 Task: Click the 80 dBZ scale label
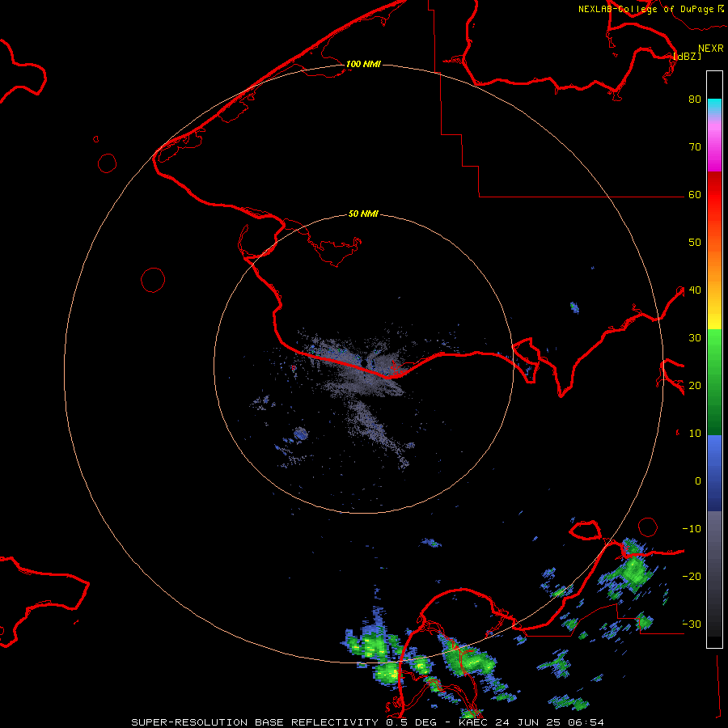(695, 99)
